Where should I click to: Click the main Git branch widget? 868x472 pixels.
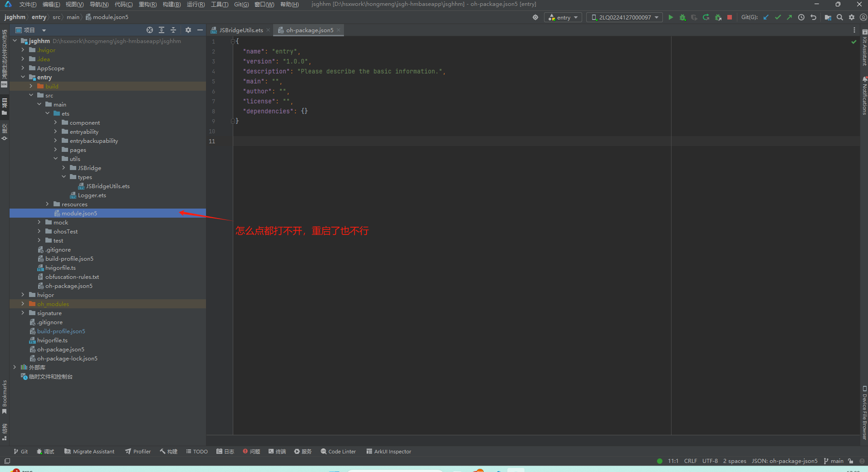click(834, 461)
